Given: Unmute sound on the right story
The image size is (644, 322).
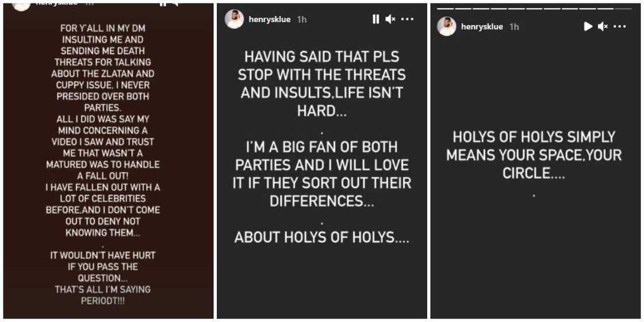Looking at the screenshot, I should click(603, 26).
